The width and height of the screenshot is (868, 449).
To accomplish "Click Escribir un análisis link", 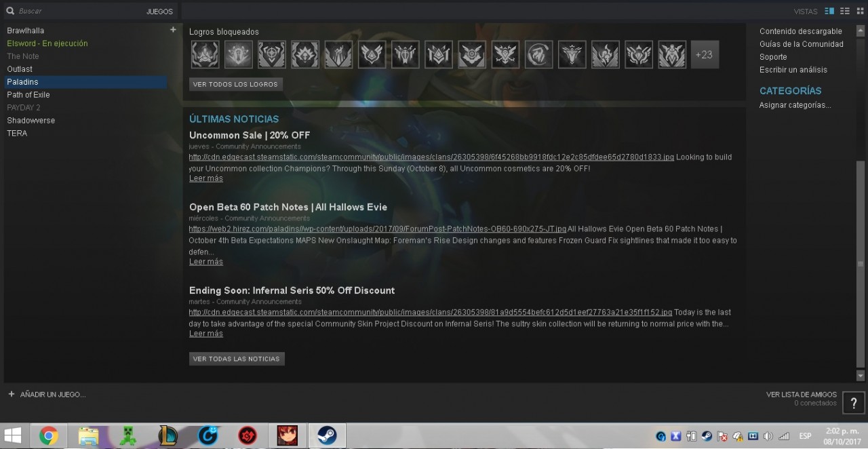I will pyautogui.click(x=793, y=70).
